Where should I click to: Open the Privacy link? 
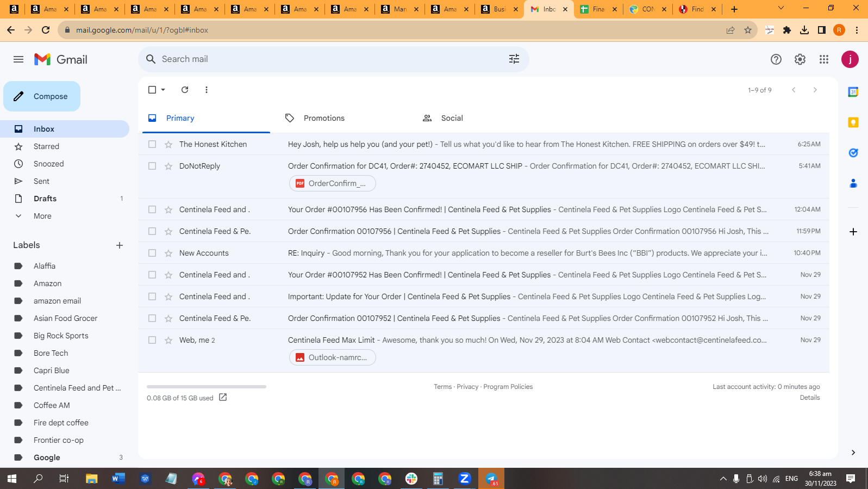click(467, 387)
